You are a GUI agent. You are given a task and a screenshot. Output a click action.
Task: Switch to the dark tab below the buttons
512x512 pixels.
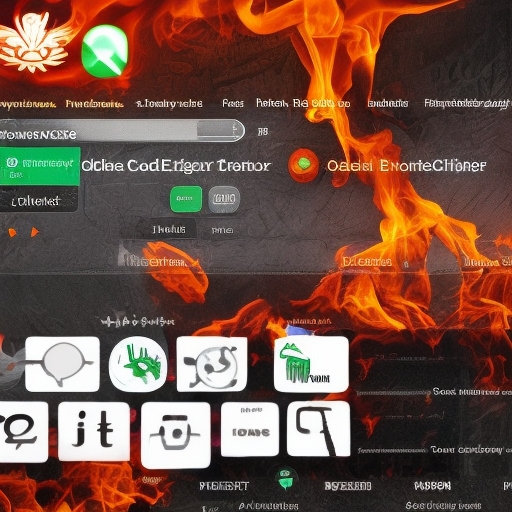pyautogui.click(x=169, y=229)
